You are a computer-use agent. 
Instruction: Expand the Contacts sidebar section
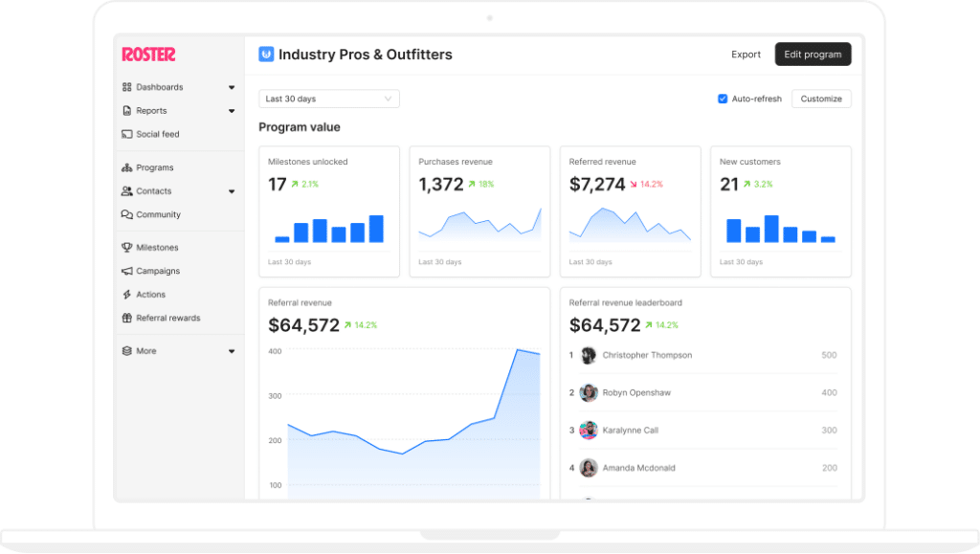tap(231, 190)
